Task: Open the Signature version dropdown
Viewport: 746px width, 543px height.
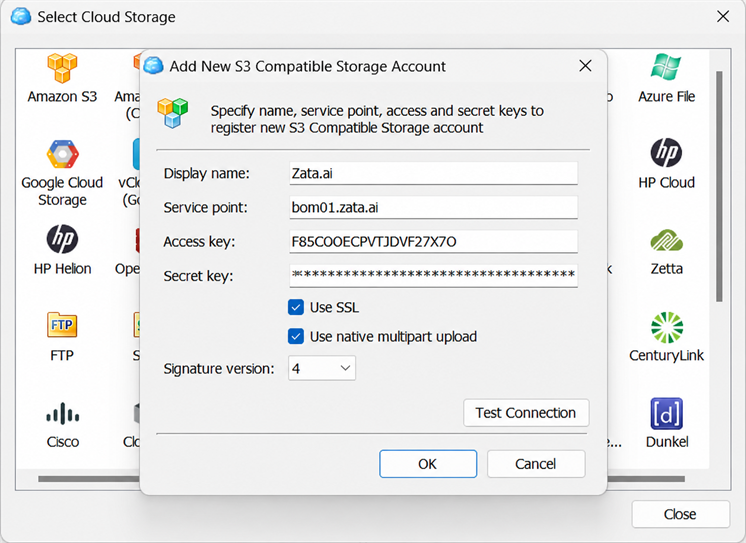Action: tap(322, 368)
